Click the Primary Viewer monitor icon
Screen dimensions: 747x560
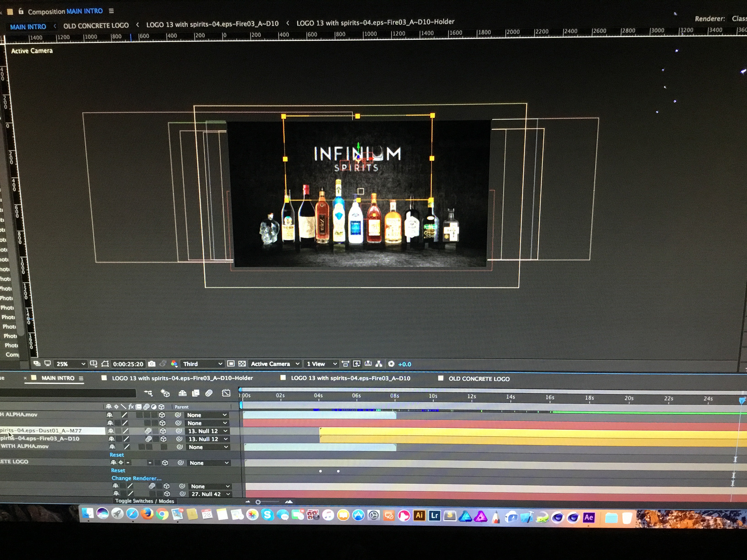pyautogui.click(x=47, y=364)
